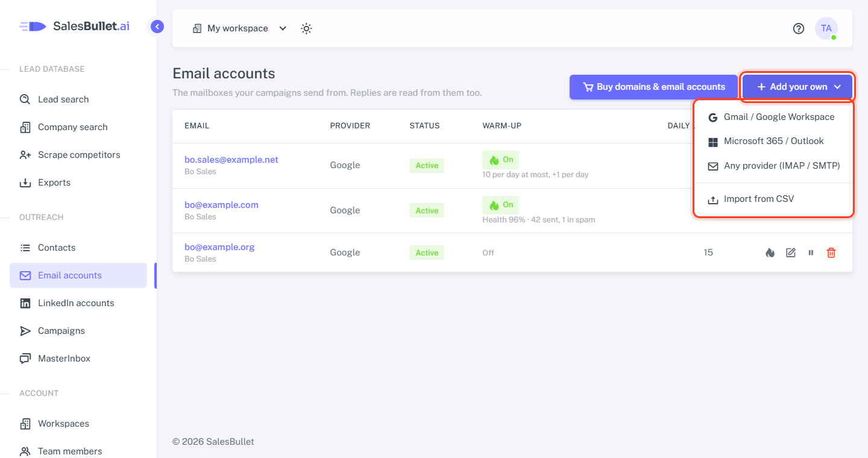Delete the bo@example.org account
Viewport: 868px width, 458px height.
click(831, 253)
